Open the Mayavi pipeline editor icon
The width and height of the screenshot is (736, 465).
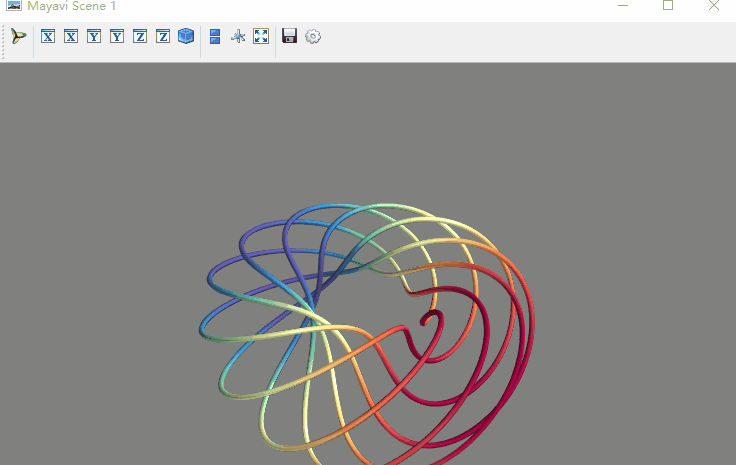coord(18,36)
